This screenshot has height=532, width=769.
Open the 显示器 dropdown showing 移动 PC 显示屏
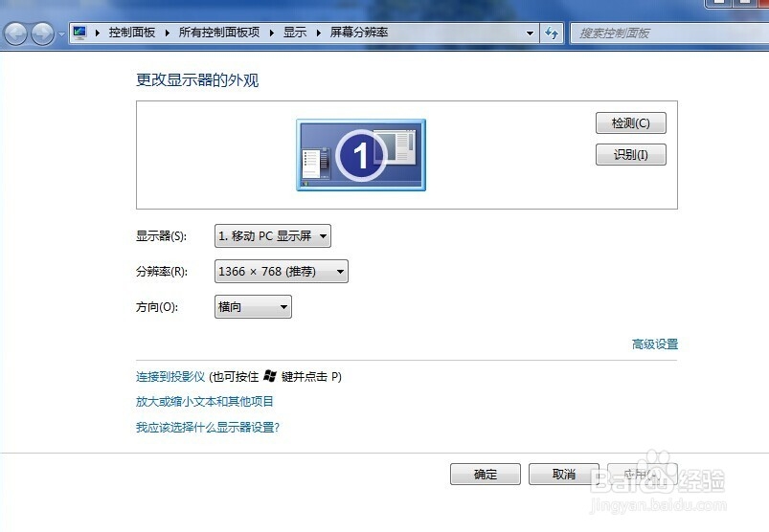[x=273, y=236]
